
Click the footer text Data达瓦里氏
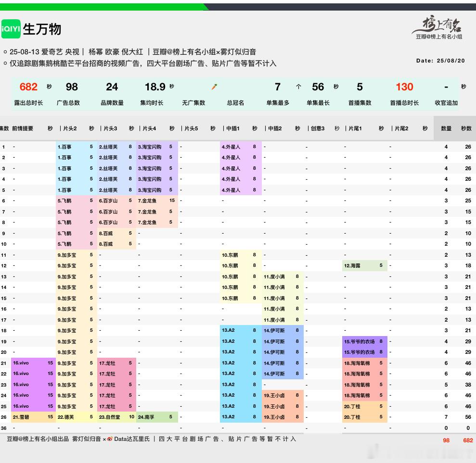132,439
